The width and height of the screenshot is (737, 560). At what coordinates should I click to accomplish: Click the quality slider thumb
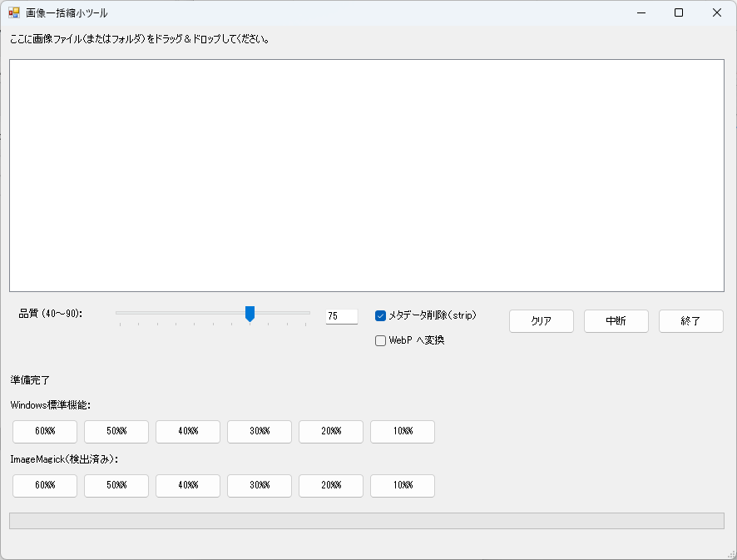(250, 314)
